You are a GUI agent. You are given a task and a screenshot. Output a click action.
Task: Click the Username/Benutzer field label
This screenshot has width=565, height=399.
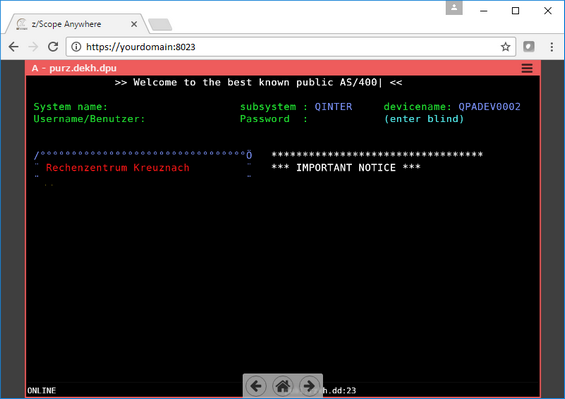(89, 119)
